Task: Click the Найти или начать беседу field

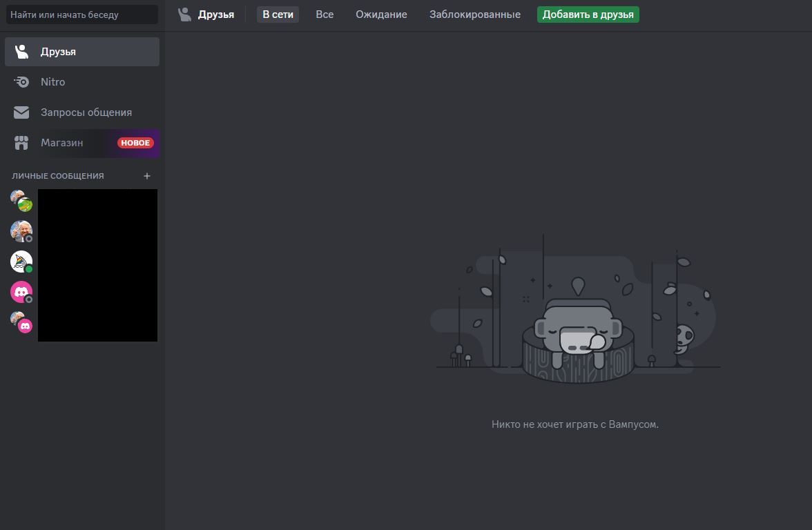Action: (x=81, y=14)
